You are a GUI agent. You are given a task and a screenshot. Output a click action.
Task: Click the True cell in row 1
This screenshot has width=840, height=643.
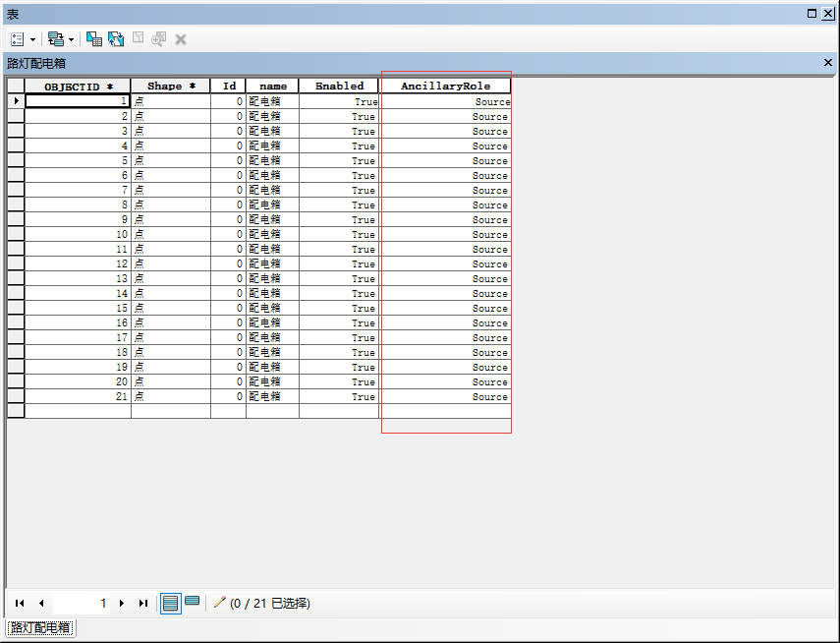[x=339, y=101]
